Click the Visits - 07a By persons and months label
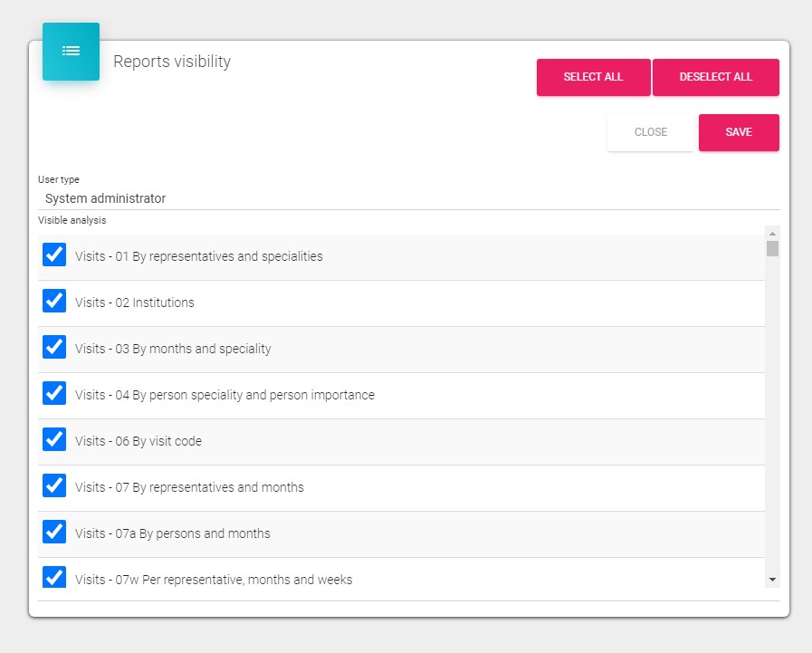Viewport: 812px width, 653px height. 173,533
